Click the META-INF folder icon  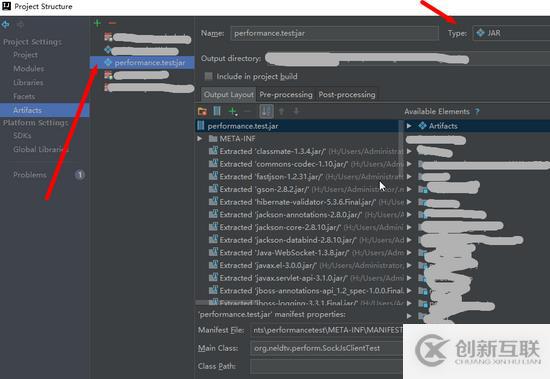pos(213,139)
